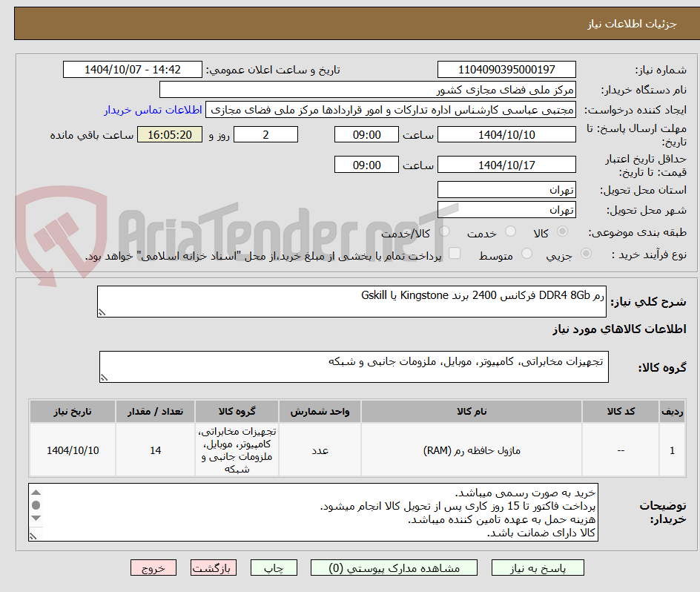
Task: Click the کد کالا column header
Action: click(621, 412)
